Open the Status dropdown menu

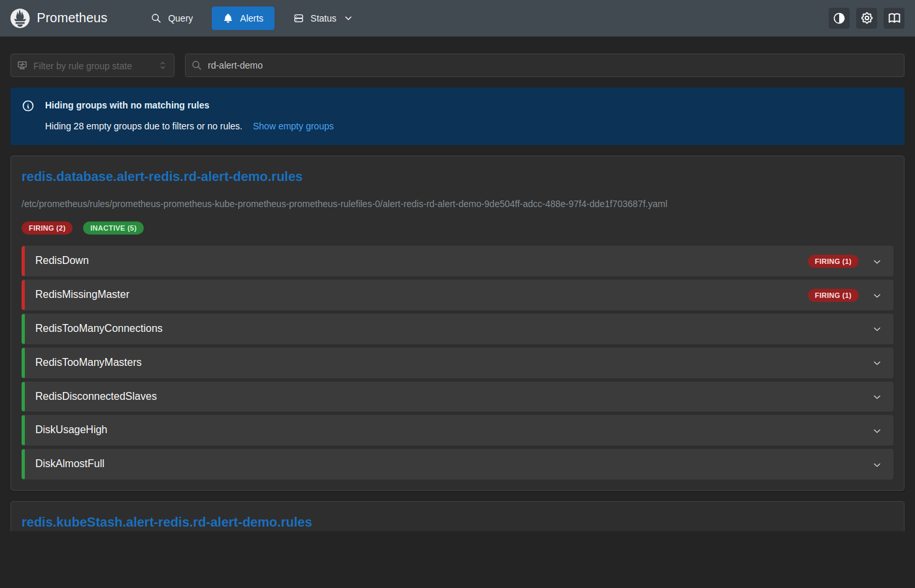pyautogui.click(x=323, y=18)
